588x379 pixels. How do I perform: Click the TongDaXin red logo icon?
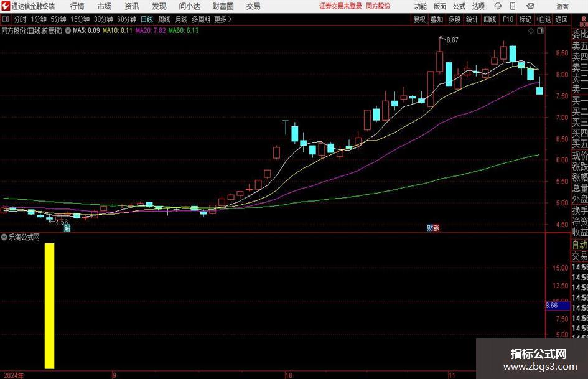[6, 6]
